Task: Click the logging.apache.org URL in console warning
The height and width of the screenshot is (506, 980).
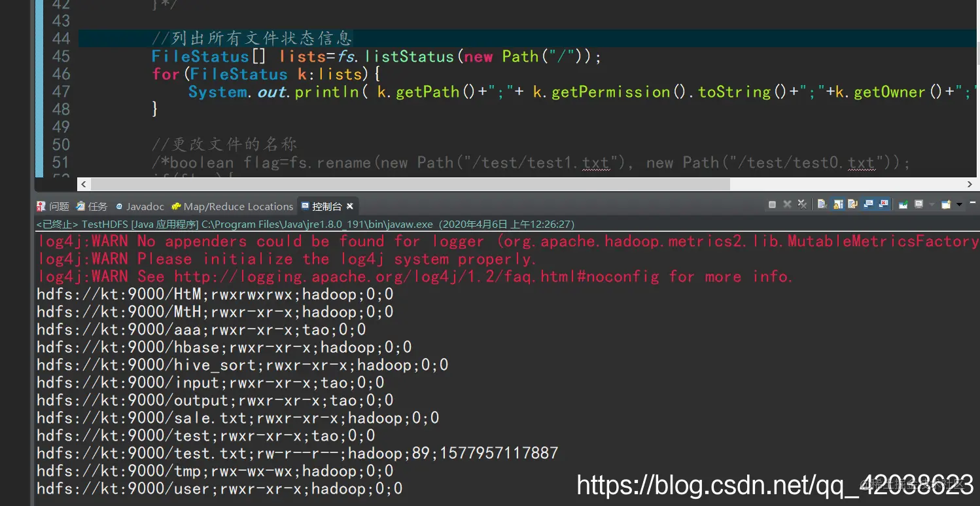Action: coord(416,276)
